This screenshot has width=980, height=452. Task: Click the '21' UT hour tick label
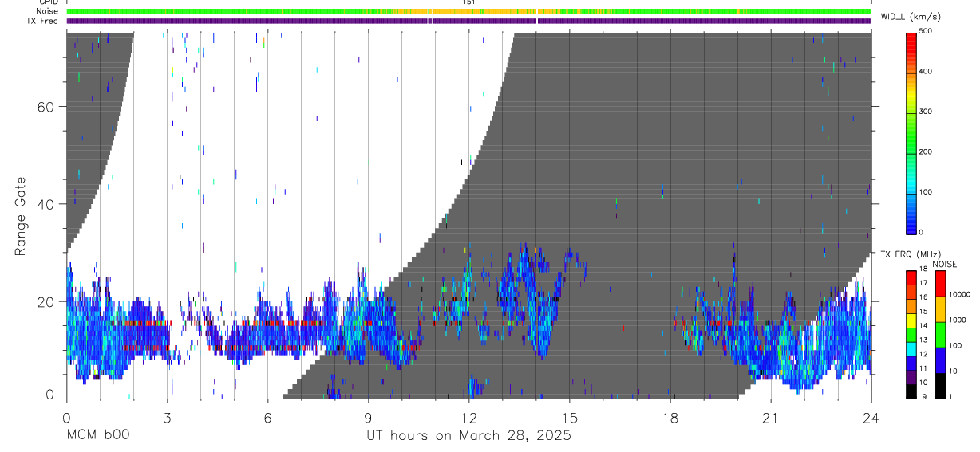click(771, 417)
